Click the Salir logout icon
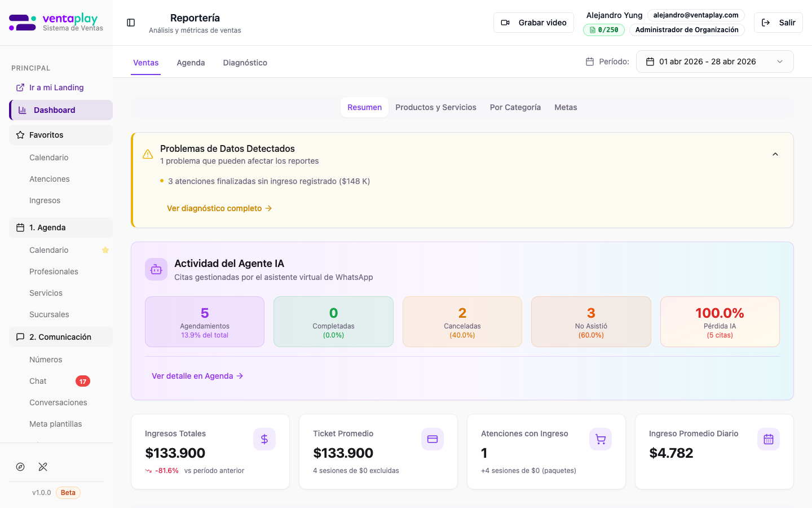 point(766,22)
